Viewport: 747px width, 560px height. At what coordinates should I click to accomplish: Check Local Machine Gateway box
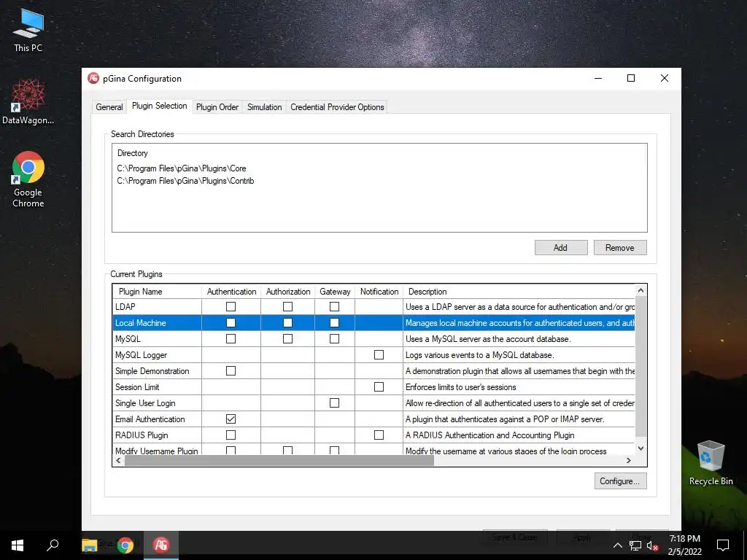coord(334,323)
